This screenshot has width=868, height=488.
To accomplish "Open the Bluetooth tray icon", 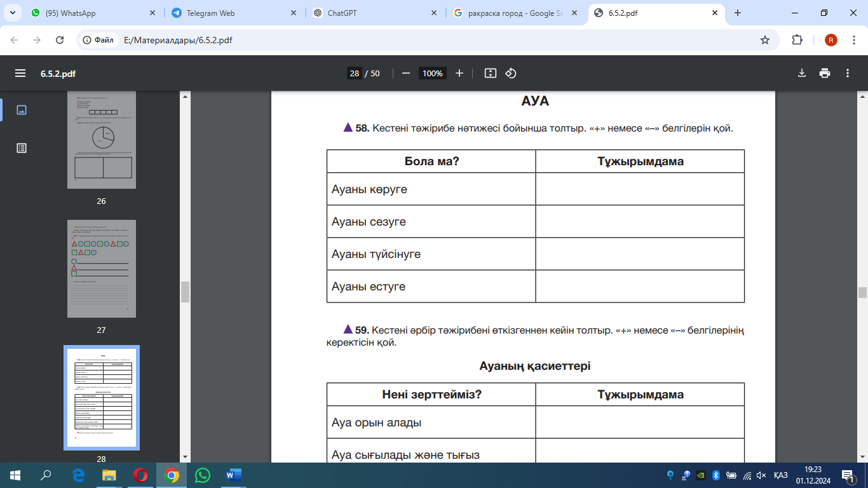I will click(715, 475).
